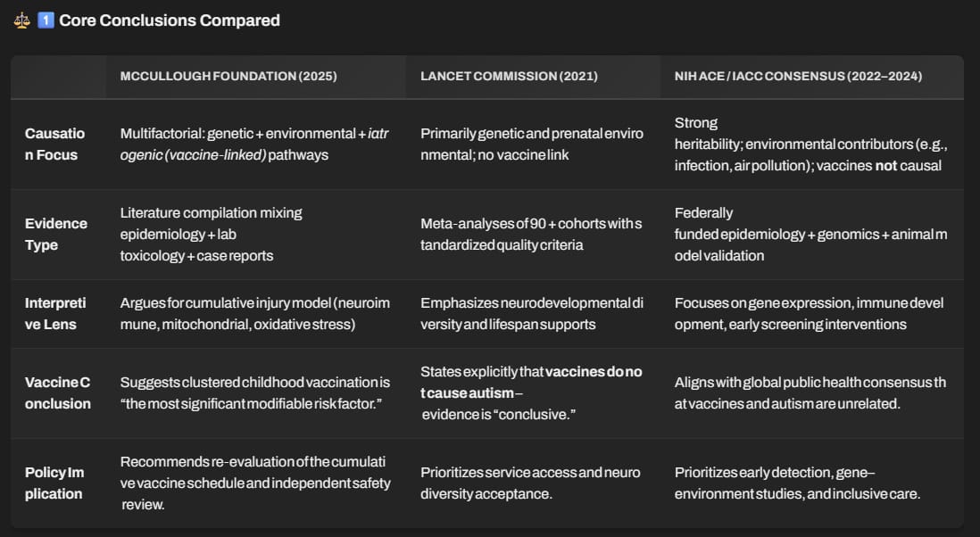The height and width of the screenshot is (537, 980).
Task: Click the NIH early detection policy cell
Action: (797, 483)
